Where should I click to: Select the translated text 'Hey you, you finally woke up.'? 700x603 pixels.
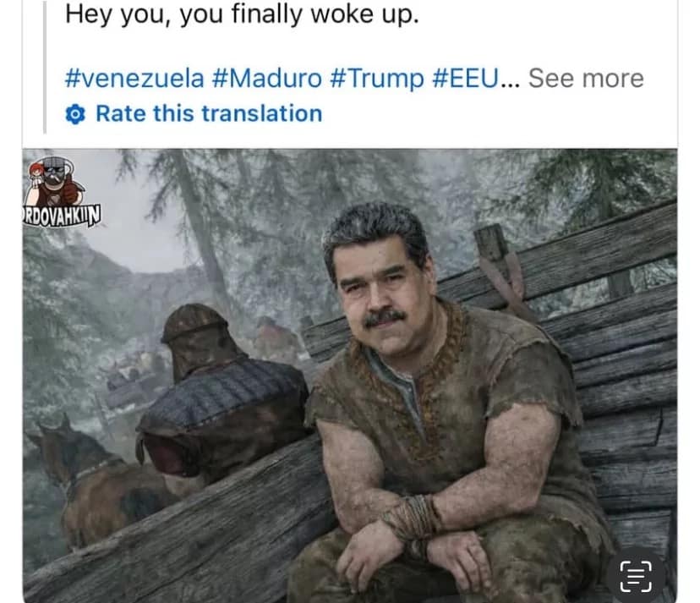[242, 14]
